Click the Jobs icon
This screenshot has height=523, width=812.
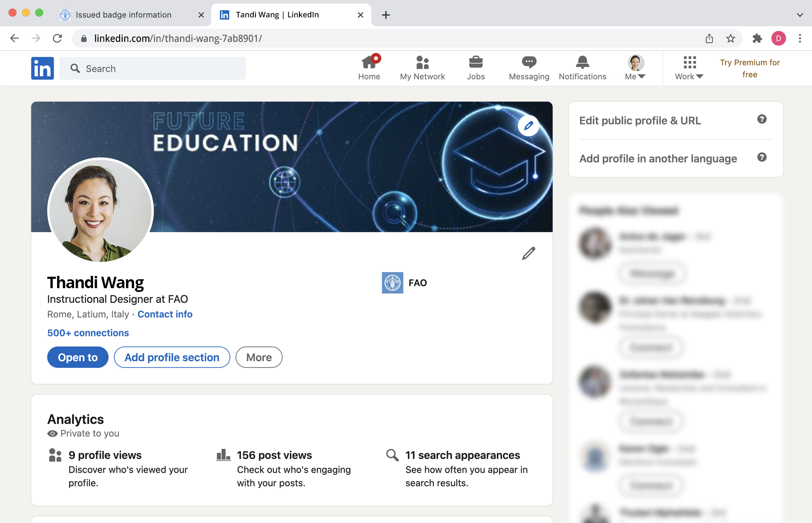point(476,68)
